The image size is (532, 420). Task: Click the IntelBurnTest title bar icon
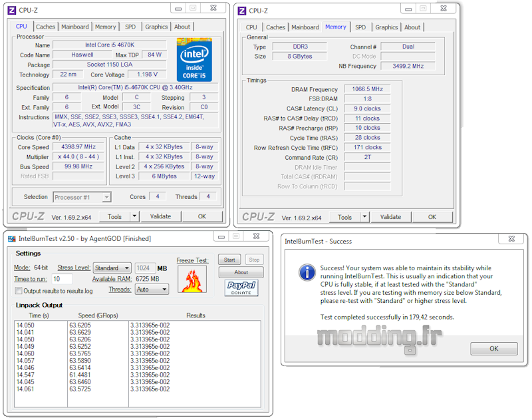coord(12,239)
